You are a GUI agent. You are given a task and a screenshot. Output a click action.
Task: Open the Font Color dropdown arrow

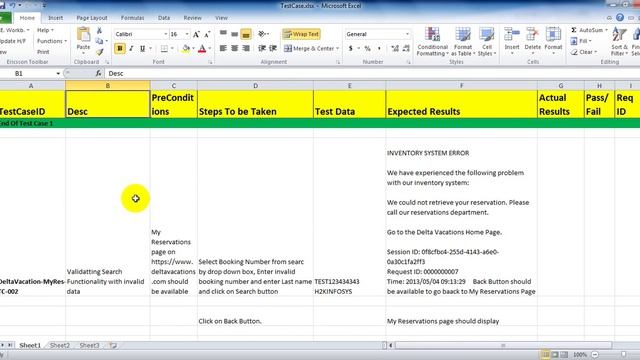210,49
